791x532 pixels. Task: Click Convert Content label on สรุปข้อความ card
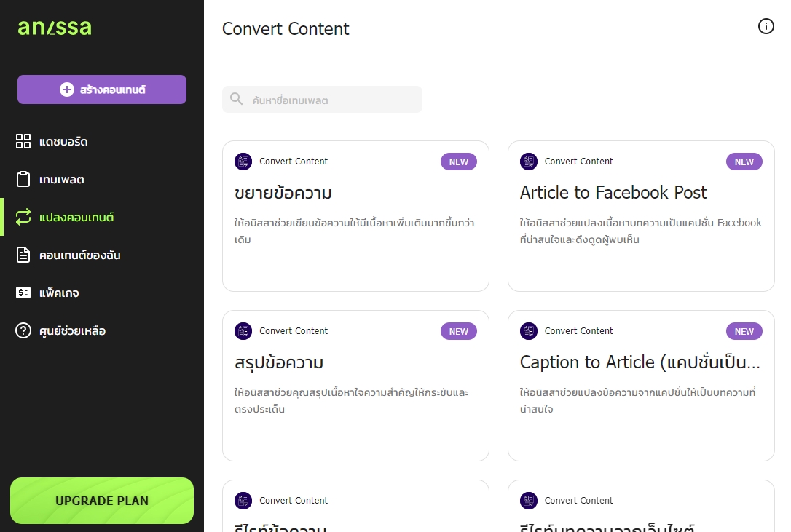pos(294,331)
